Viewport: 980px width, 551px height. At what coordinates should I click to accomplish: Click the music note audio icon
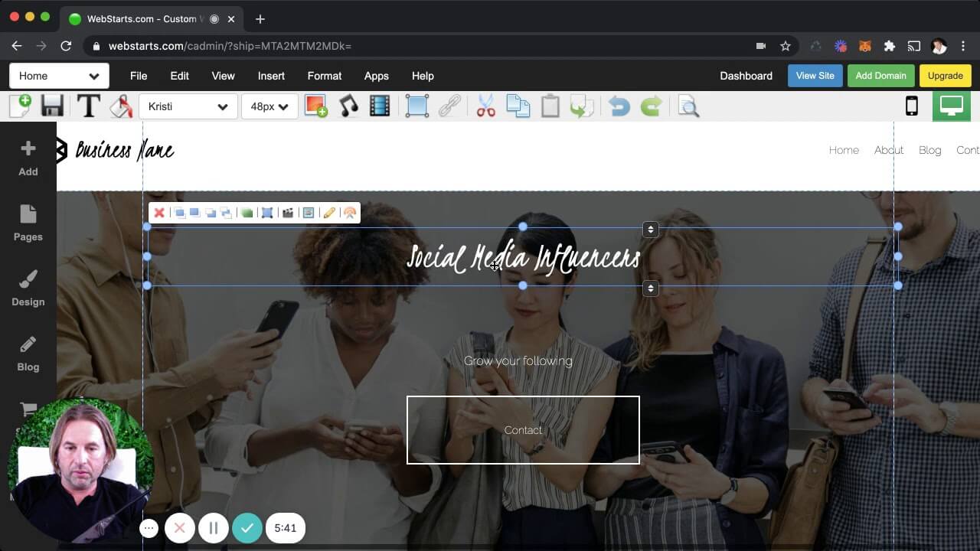click(348, 106)
